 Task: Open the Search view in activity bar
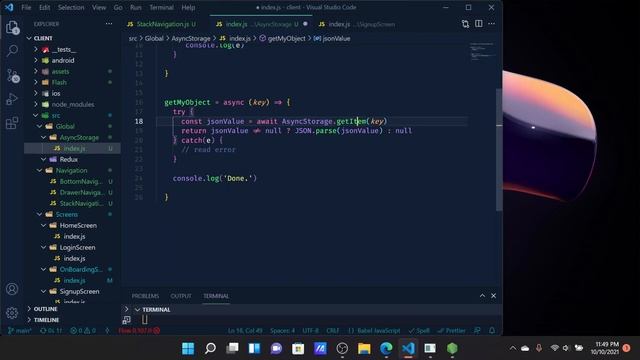point(12,51)
